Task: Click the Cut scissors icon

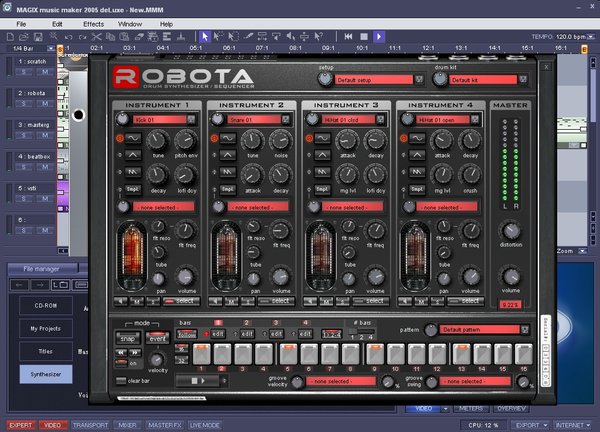Action: tap(96, 37)
